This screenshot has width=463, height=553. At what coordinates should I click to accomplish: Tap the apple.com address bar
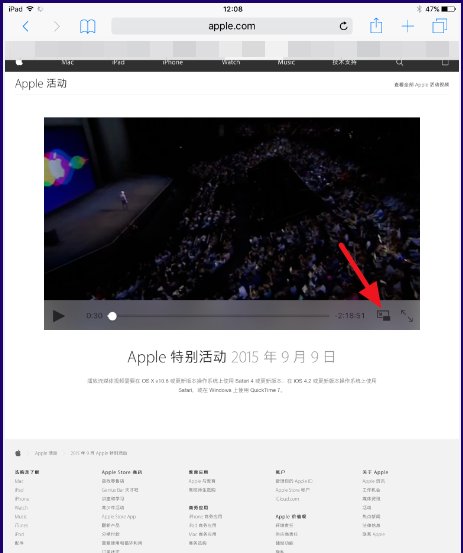232,26
